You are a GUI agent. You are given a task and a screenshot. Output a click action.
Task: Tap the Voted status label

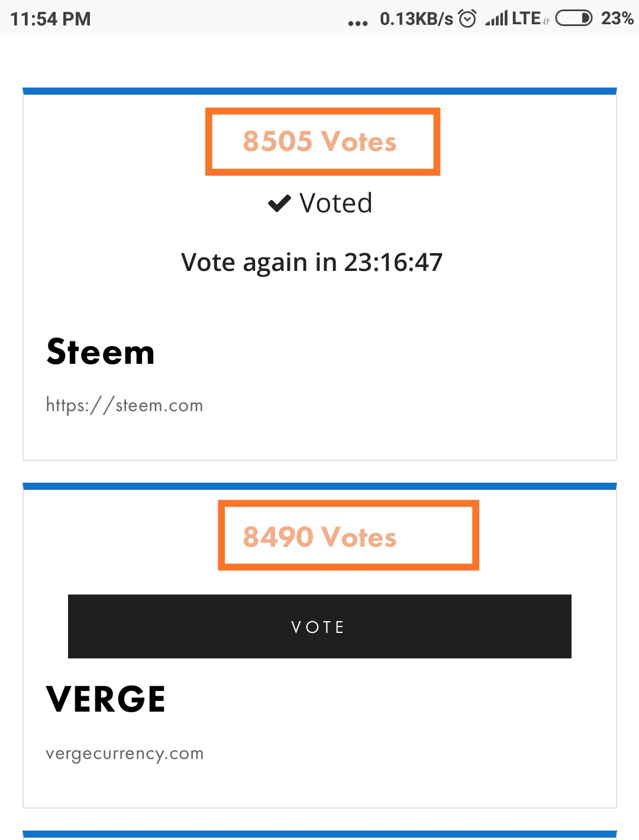(335, 203)
